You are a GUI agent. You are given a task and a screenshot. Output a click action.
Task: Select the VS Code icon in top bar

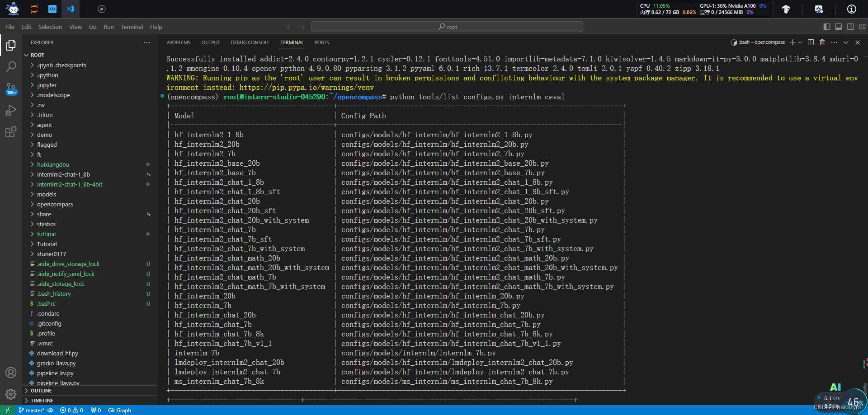(x=71, y=9)
